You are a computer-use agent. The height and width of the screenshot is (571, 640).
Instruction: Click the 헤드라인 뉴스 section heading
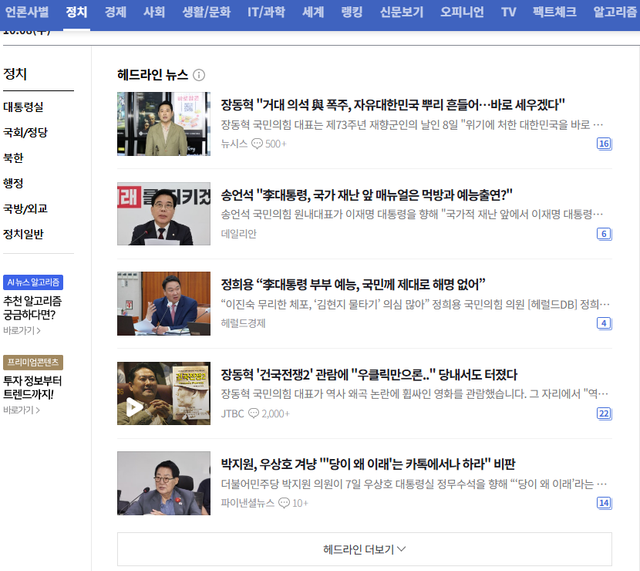click(153, 75)
